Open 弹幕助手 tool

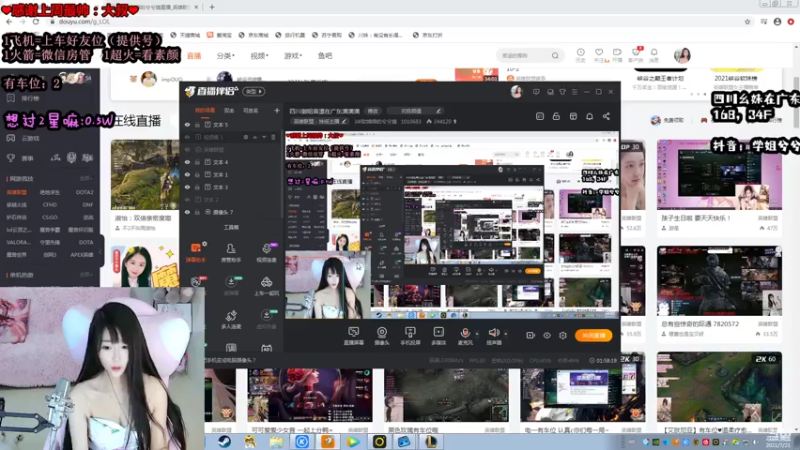click(x=196, y=252)
